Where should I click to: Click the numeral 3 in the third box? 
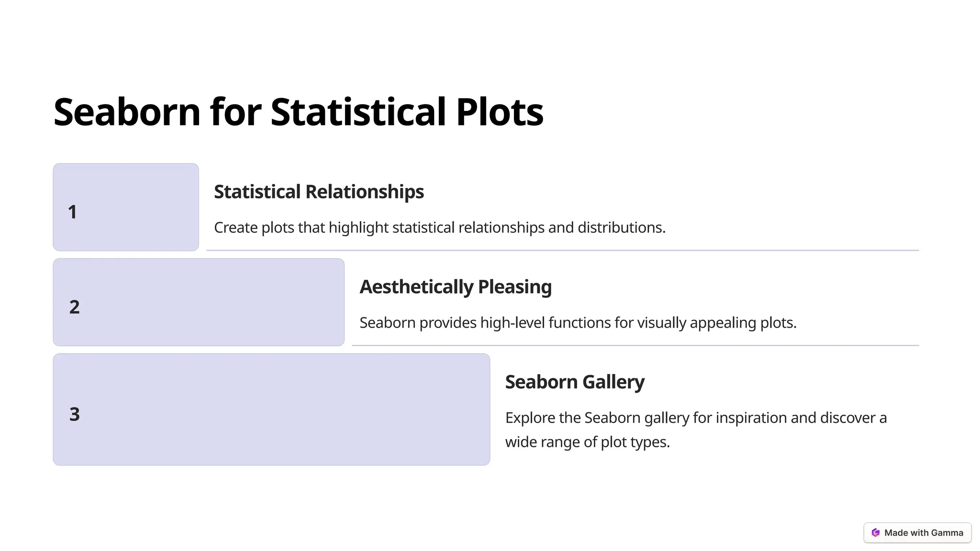[74, 414]
